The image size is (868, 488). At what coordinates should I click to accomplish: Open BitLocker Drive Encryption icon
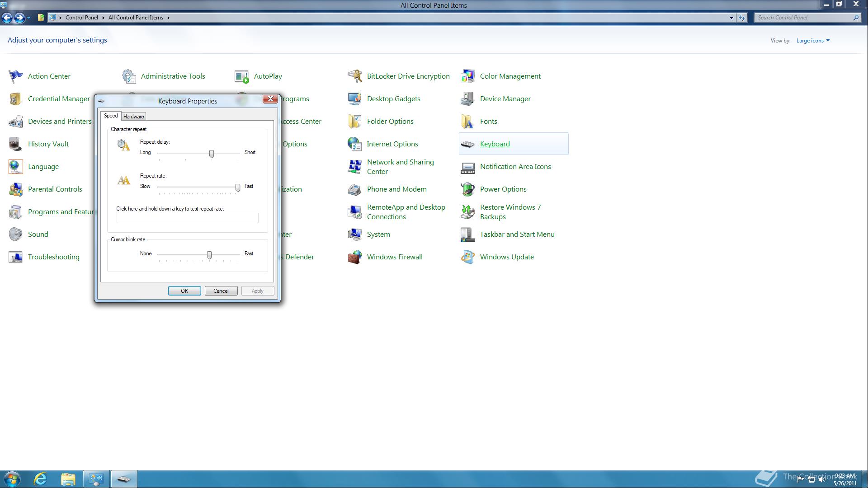tap(355, 76)
